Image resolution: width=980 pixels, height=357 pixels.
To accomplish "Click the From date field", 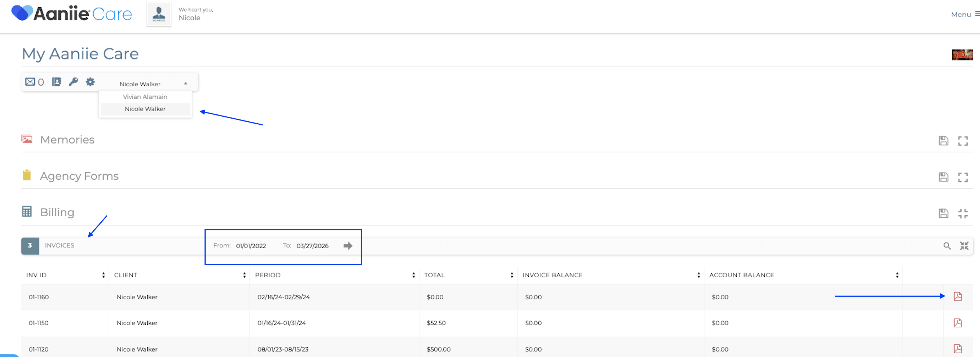I will (251, 246).
